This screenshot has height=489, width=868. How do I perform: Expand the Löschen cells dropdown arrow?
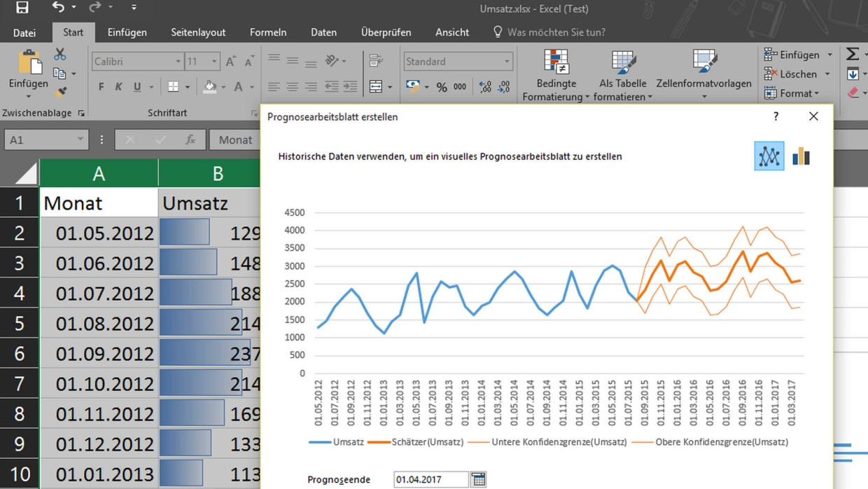tap(827, 74)
